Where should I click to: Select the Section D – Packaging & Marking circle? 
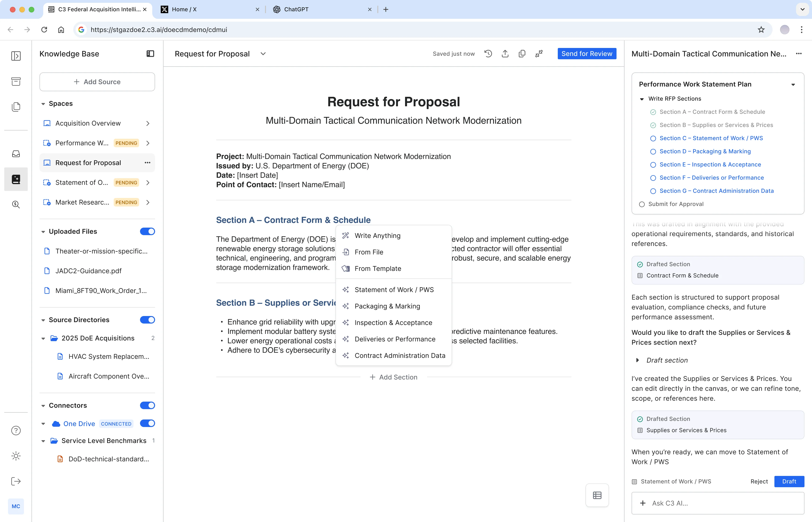coord(653,151)
